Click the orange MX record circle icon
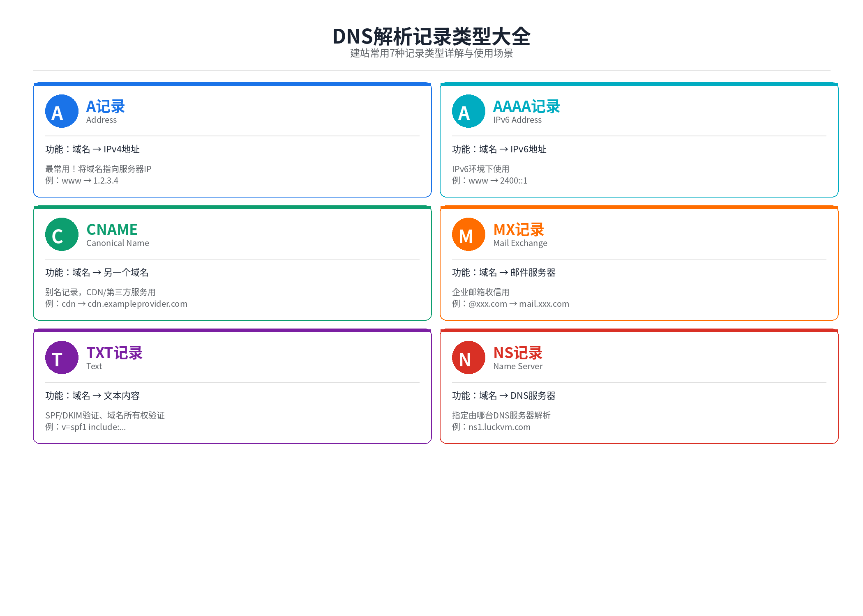This screenshot has height=616, width=863. click(x=468, y=234)
